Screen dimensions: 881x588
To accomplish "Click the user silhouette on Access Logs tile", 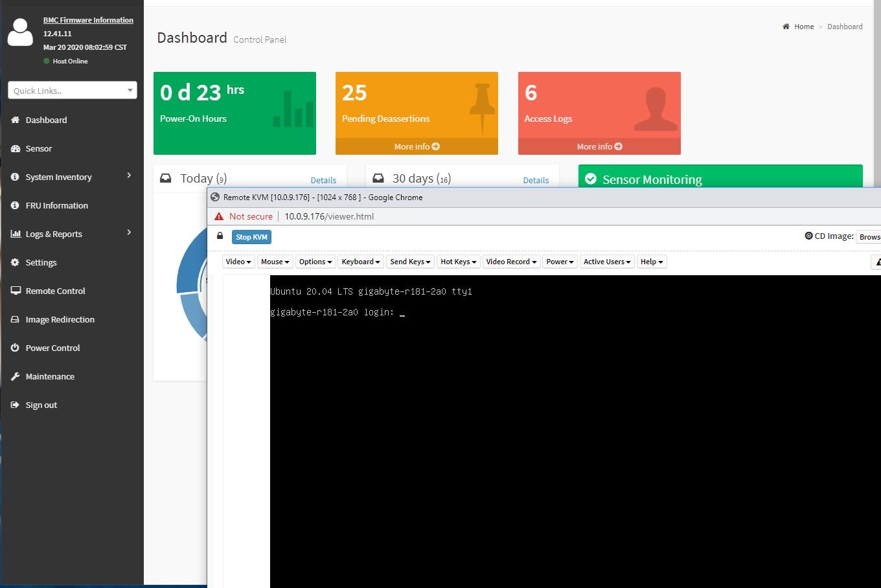I will pos(656,109).
